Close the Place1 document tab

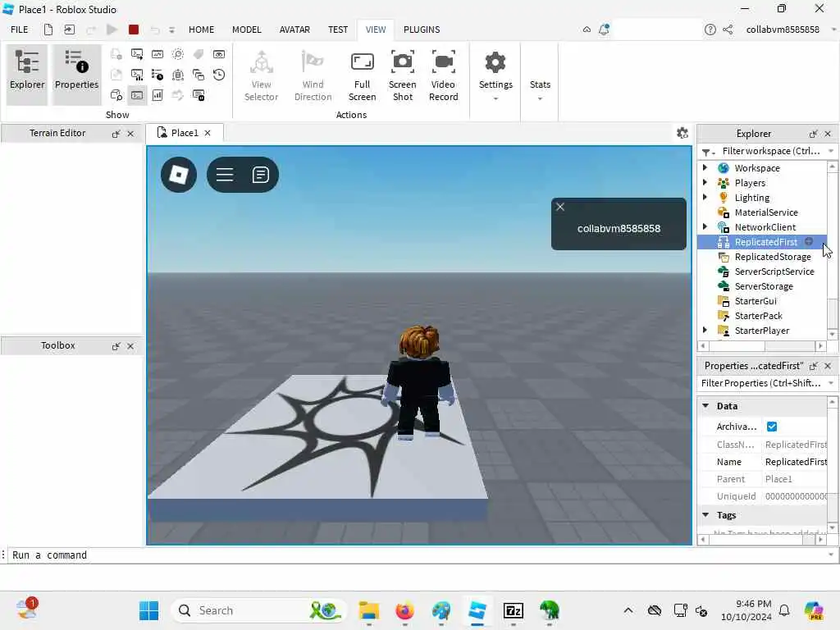coord(208,133)
